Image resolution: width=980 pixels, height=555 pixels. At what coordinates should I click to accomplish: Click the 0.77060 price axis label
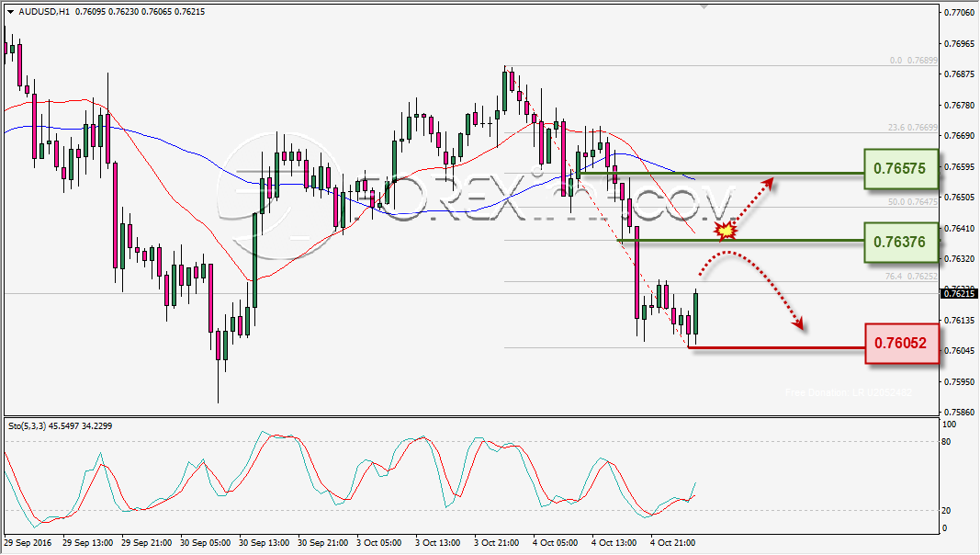tap(960, 13)
